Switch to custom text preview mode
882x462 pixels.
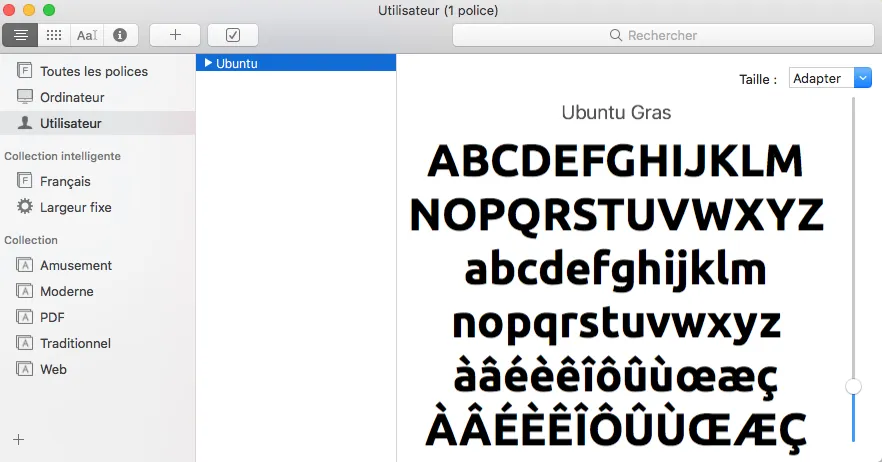(87, 35)
